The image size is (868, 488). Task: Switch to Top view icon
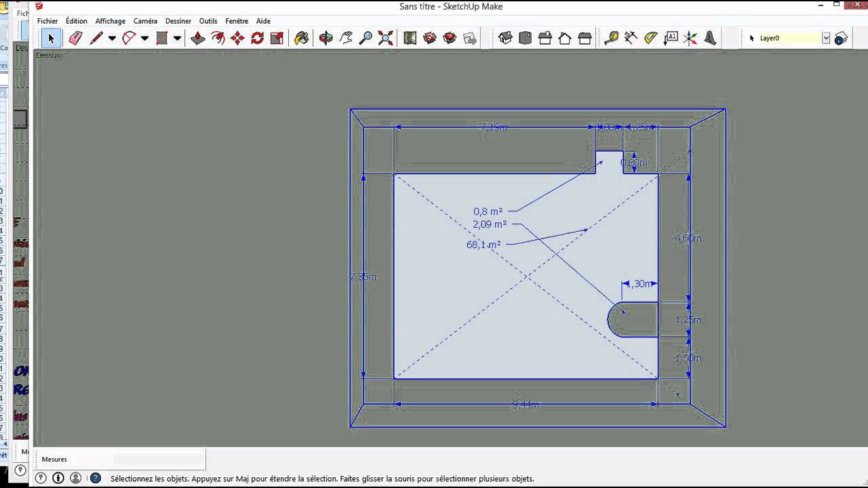click(525, 39)
